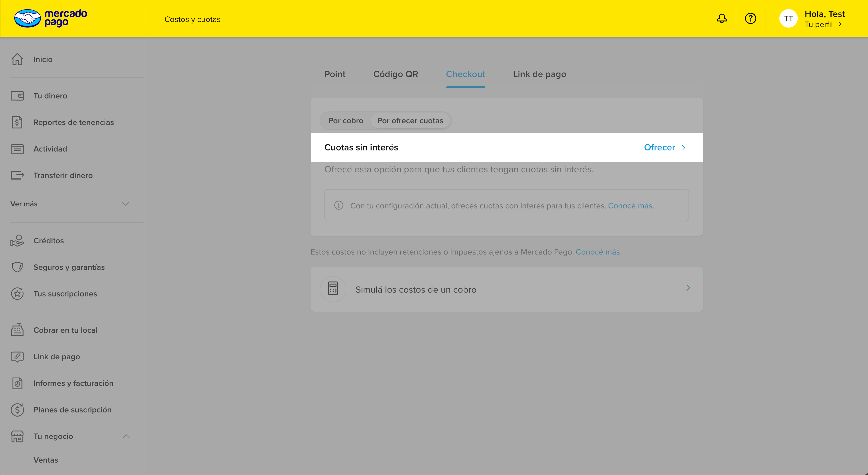Open Conocé más link about retenciones
The height and width of the screenshot is (475, 868).
pos(598,252)
